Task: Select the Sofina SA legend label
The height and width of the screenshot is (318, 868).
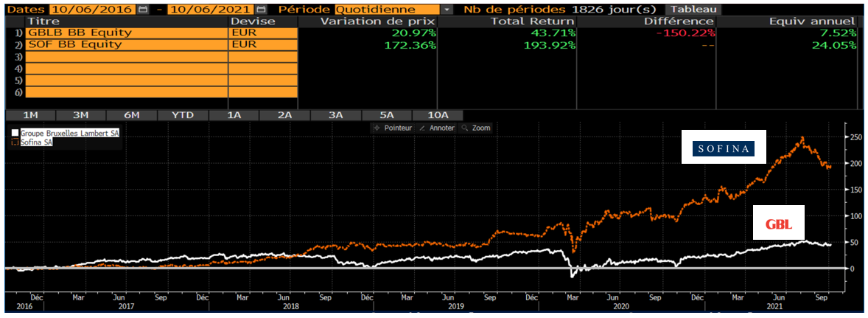Action: [37, 142]
